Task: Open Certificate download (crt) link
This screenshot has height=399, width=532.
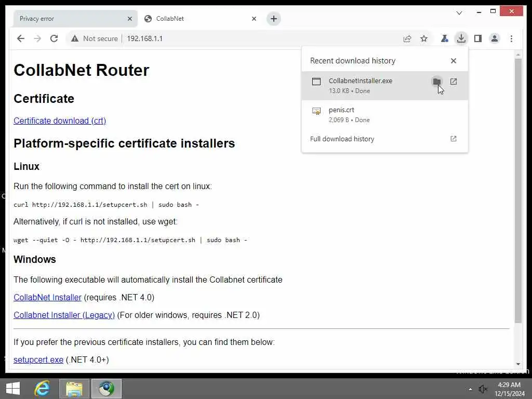Action: pos(60,121)
